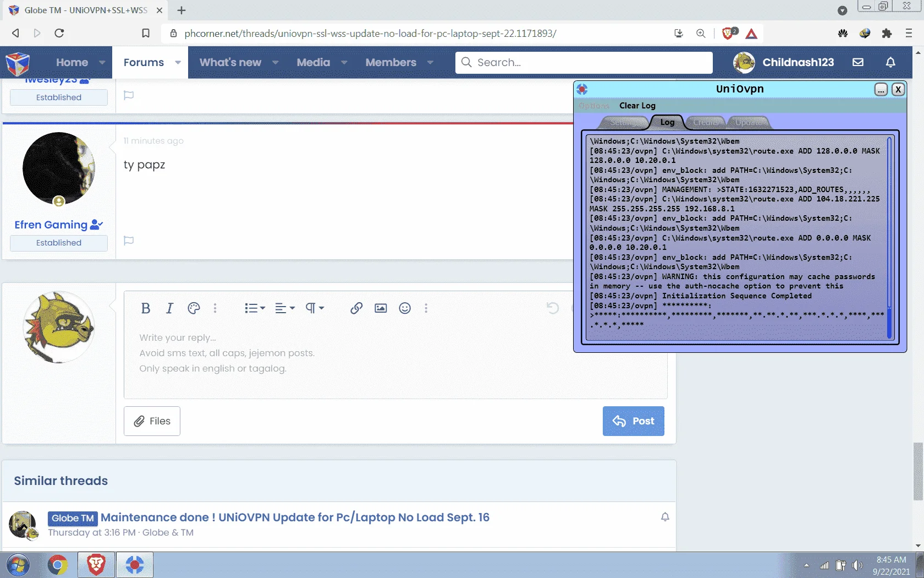Click the phcorner site logo
The image size is (924, 578).
tap(18, 63)
